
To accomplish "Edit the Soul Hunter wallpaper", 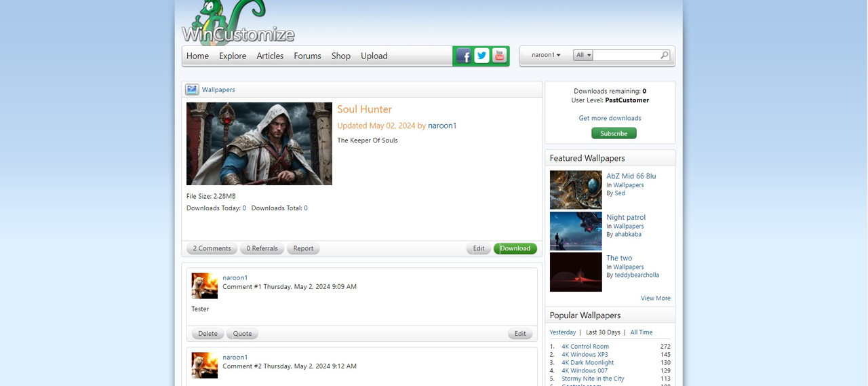I will tap(479, 248).
